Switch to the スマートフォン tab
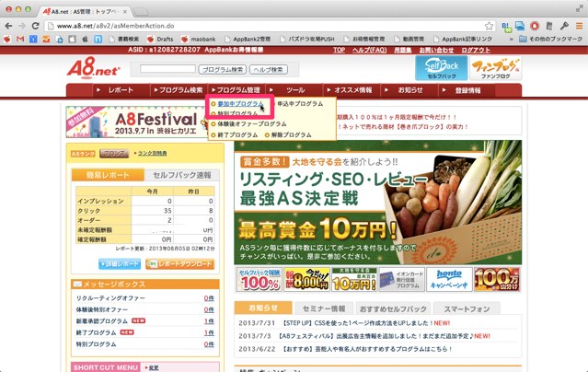This screenshot has width=588, height=372. click(467, 308)
